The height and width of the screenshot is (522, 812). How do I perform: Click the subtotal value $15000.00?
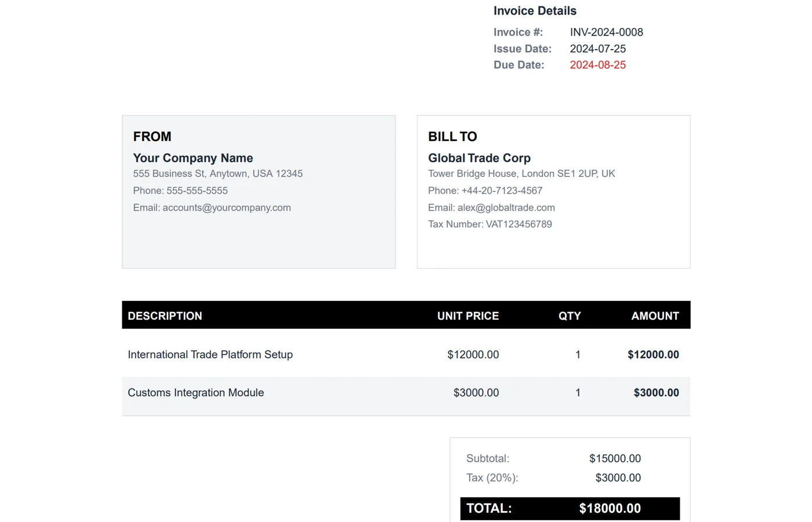[615, 459]
